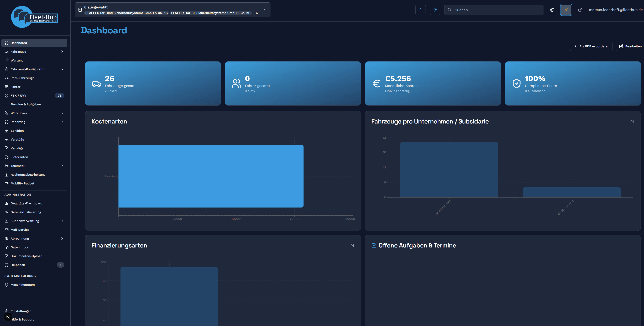Screen dimensions: 644x326
Task: Open Qualitäts-Dashboard under Administration
Action: tap(26, 203)
